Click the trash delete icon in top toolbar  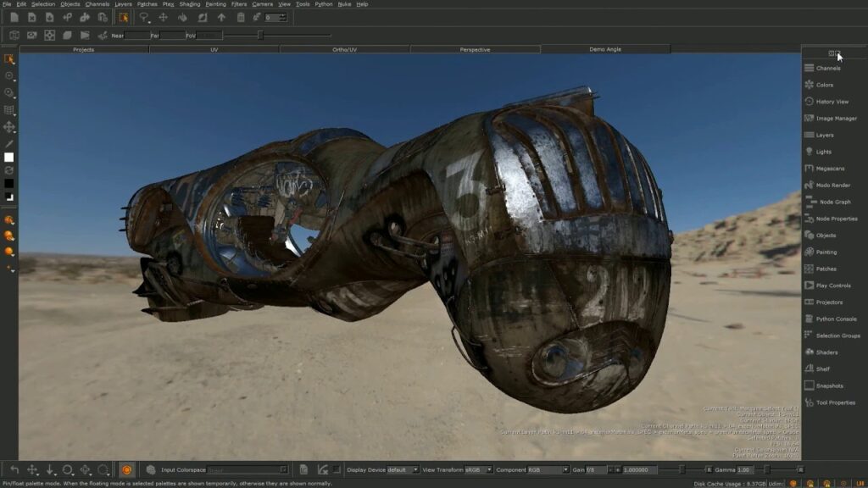coord(240,18)
